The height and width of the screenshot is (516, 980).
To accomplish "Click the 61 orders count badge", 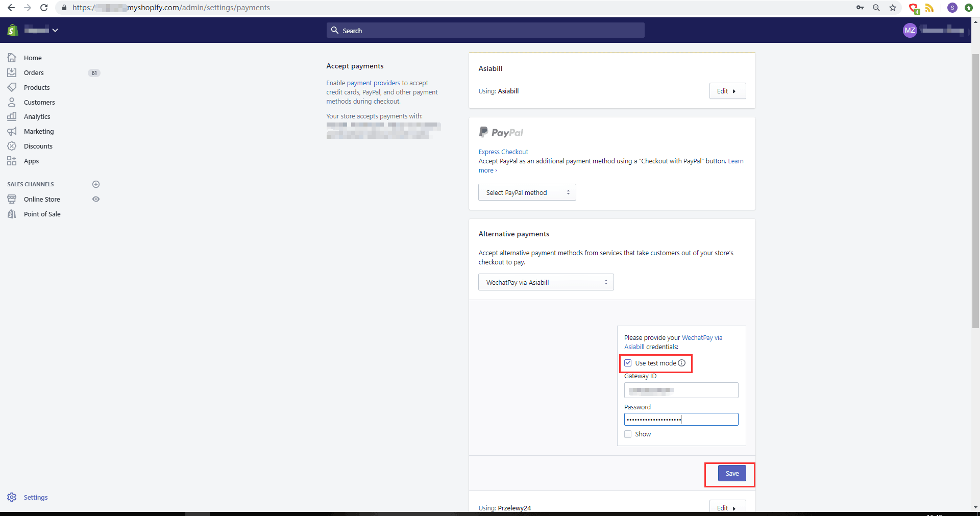I will tap(94, 73).
